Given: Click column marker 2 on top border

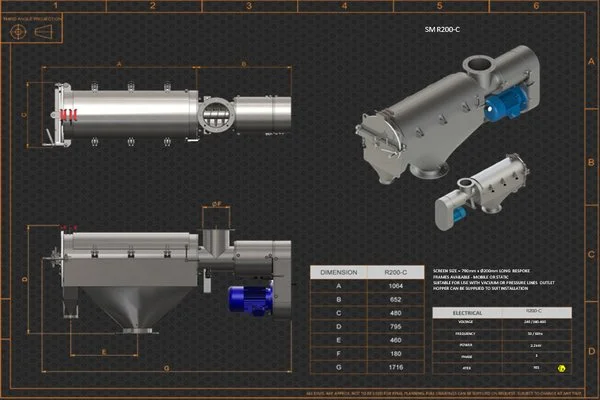Looking at the screenshot, I should (153, 5).
